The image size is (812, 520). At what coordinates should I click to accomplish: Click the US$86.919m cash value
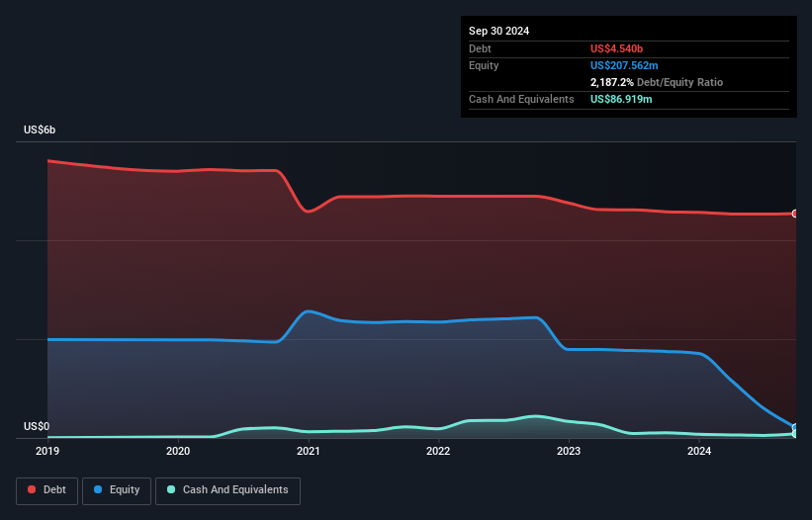[621, 99]
